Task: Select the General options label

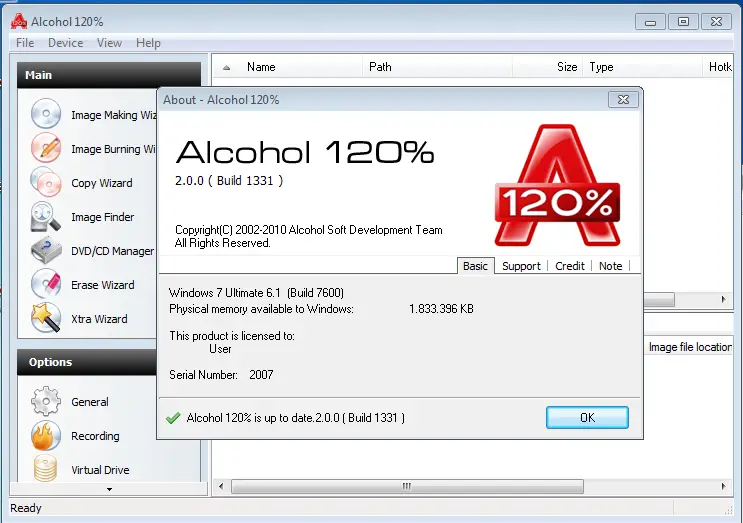Action: tap(90, 402)
